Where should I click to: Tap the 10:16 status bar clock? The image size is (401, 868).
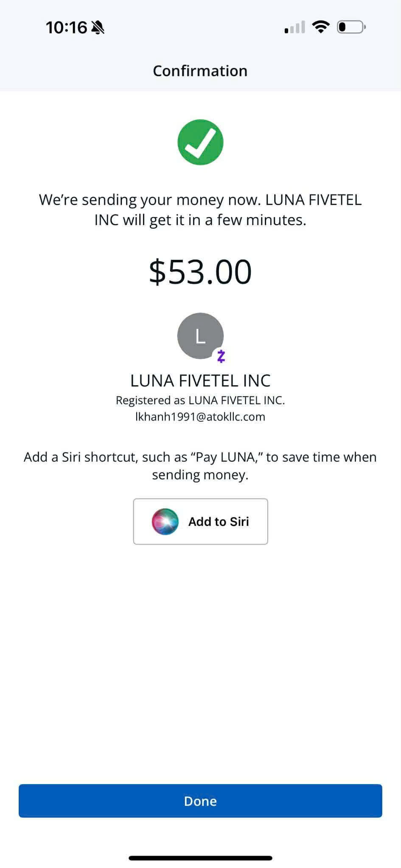pos(66,28)
